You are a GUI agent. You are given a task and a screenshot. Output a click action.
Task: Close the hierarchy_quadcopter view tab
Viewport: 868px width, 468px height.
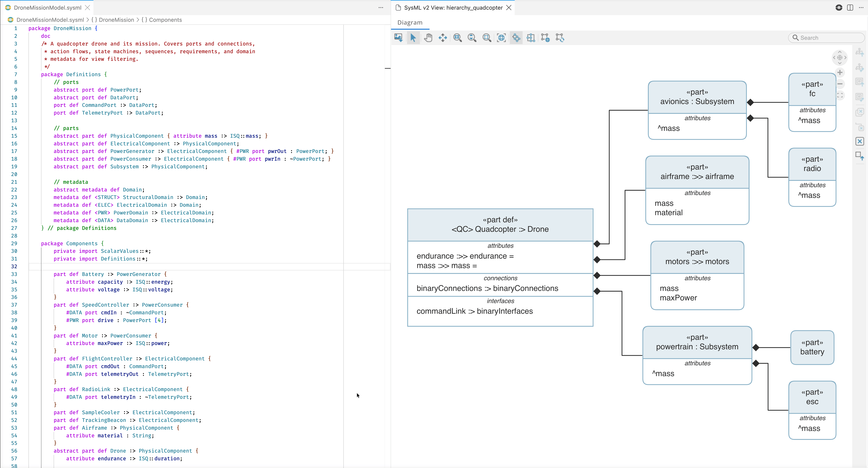click(509, 8)
